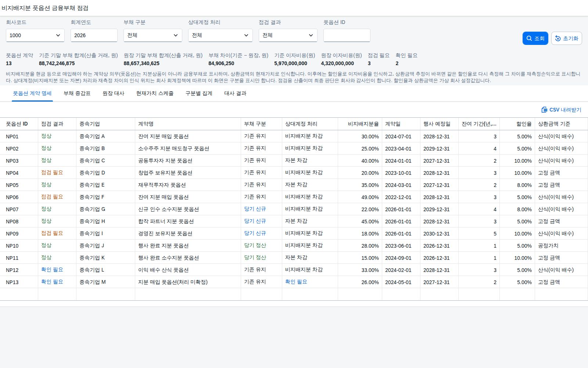The image size is (588, 368).
Task: Switch to the 현재가치 스케줄 tab
Action: [155, 93]
